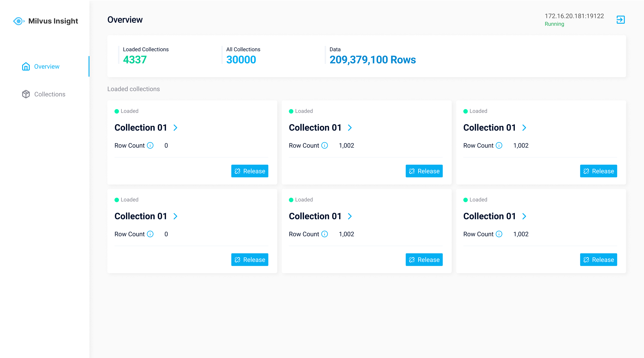Click the All Collections count 30000
Image resolution: width=644 pixels, height=358 pixels.
241,60
